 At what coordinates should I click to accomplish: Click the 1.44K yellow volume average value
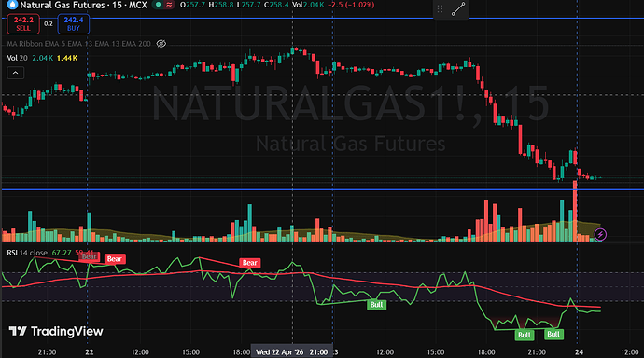pyautogui.click(x=67, y=58)
